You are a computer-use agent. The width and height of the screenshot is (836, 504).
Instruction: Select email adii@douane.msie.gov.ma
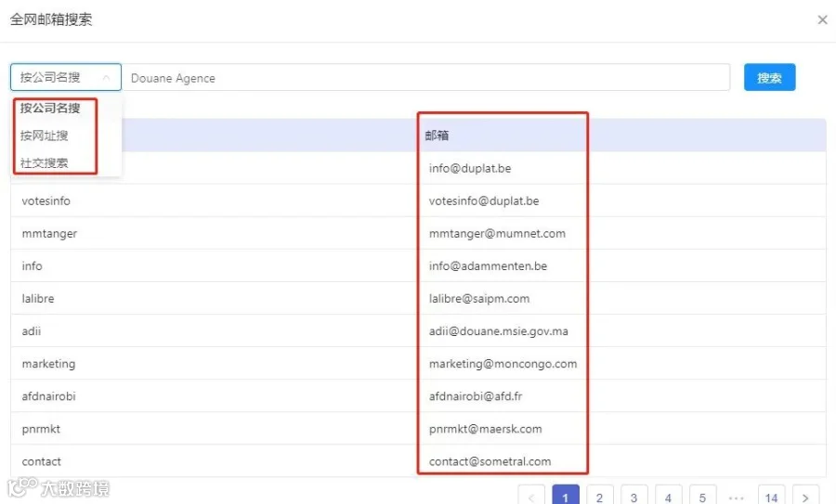pyautogui.click(x=498, y=330)
